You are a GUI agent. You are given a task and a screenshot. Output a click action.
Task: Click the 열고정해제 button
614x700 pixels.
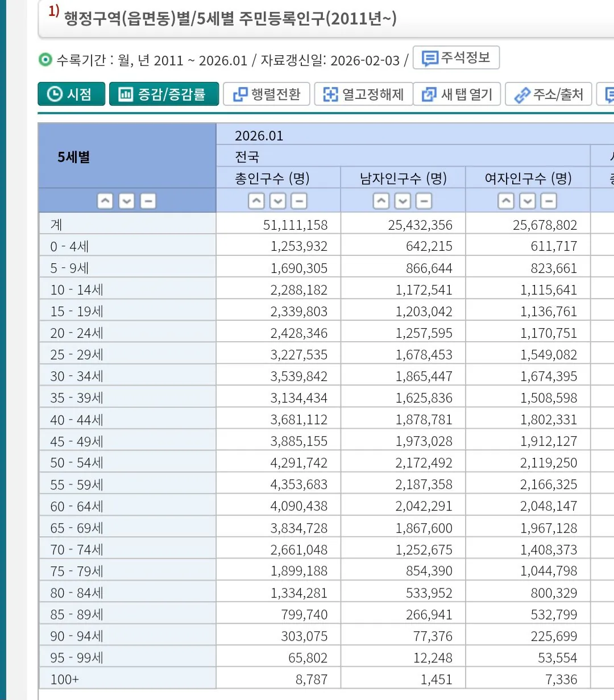[364, 94]
